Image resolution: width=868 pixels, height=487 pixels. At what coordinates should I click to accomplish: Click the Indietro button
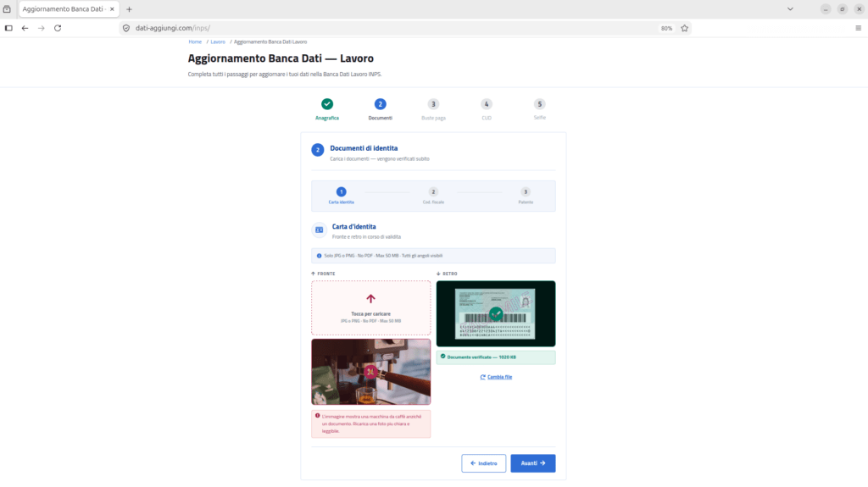484,464
